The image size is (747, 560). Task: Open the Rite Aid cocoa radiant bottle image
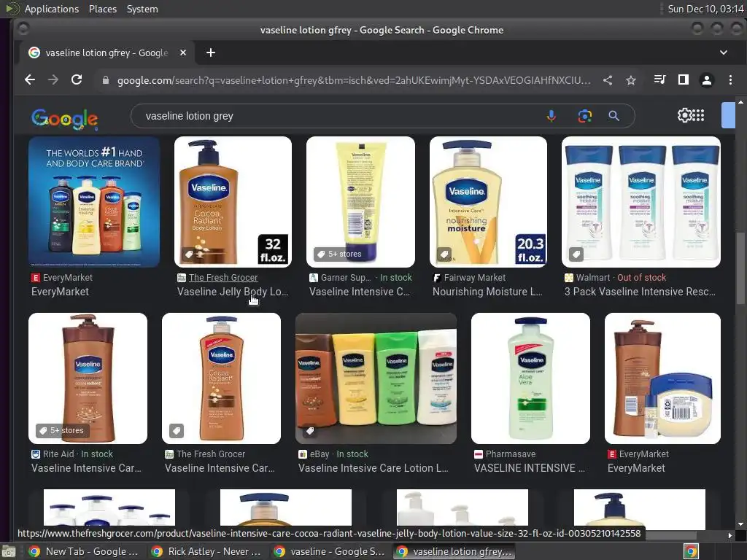point(88,378)
